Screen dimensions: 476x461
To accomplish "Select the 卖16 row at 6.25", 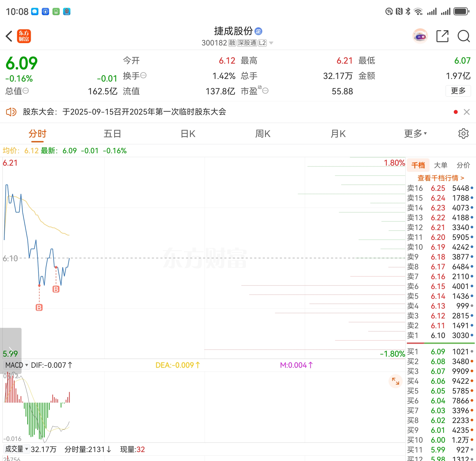I will click(440, 188).
